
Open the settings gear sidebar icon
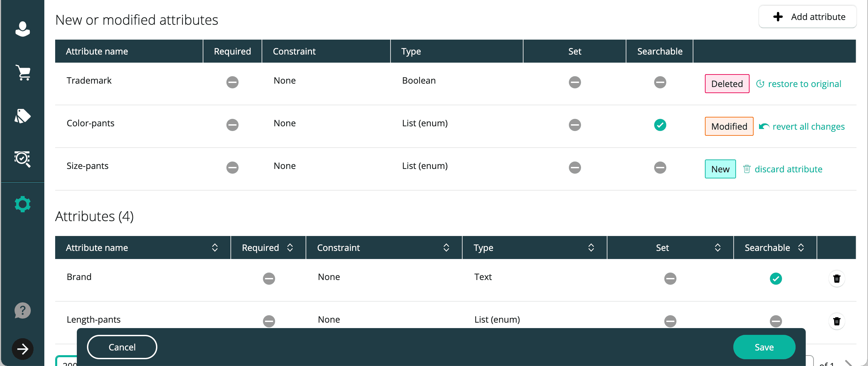tap(23, 204)
